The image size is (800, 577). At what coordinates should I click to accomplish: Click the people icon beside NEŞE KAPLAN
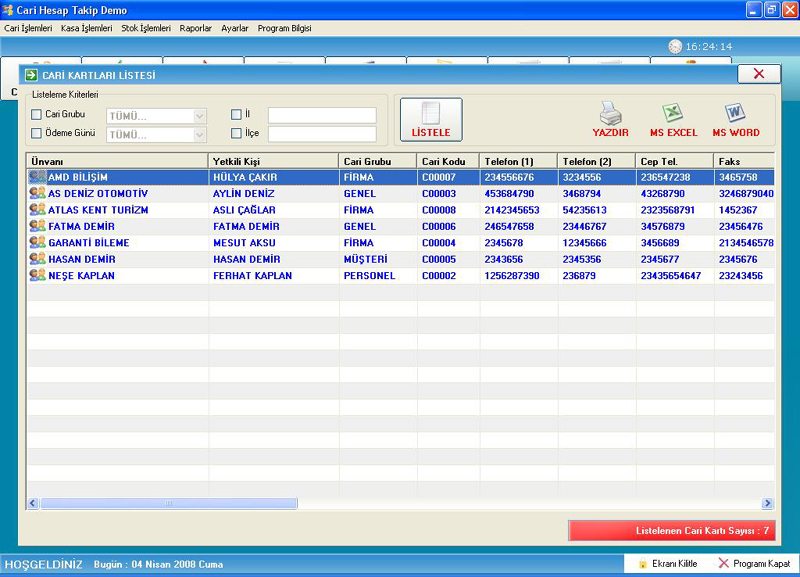pyautogui.click(x=37, y=275)
